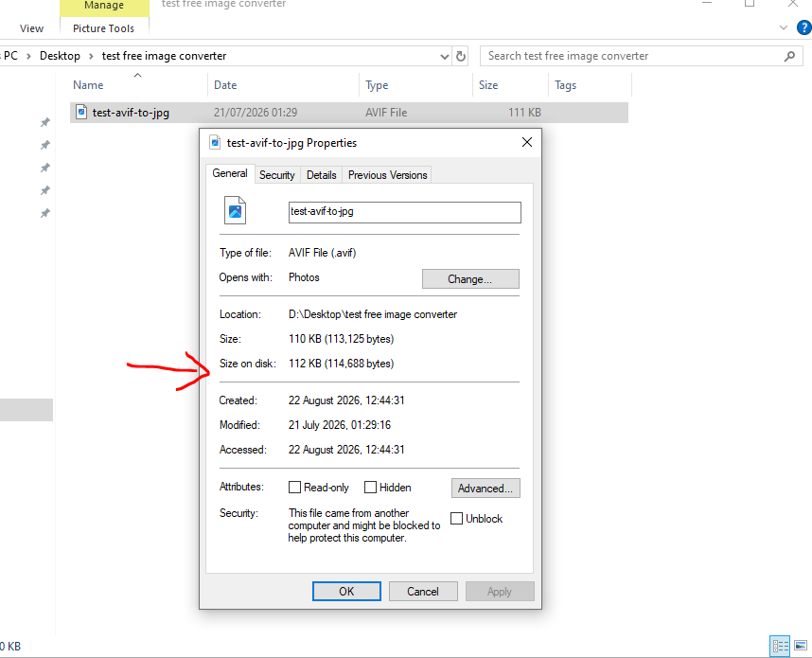Toggle the Hidden attribute checkbox
The width and height of the screenshot is (812, 658).
pos(370,487)
